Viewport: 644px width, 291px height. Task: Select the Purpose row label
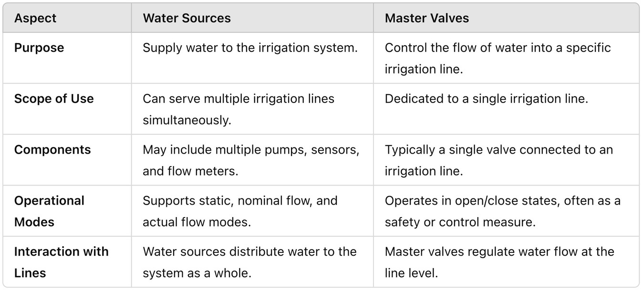click(x=39, y=48)
